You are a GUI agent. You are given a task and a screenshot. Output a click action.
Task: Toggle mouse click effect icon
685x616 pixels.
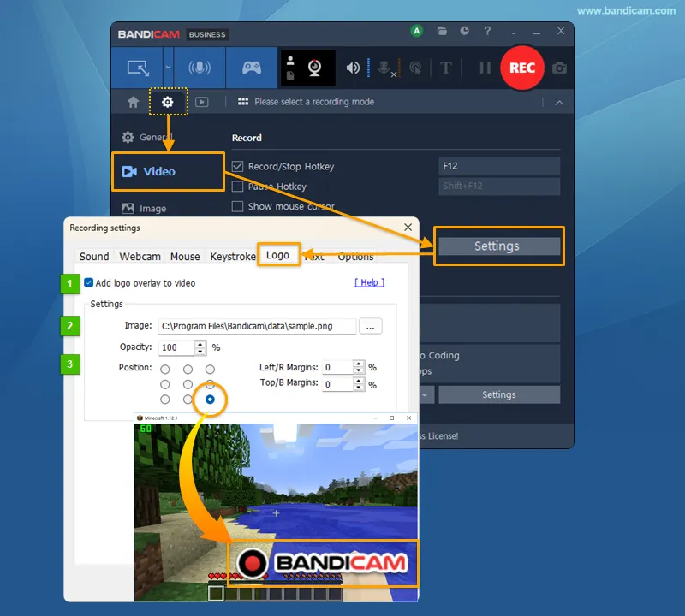tap(415, 68)
